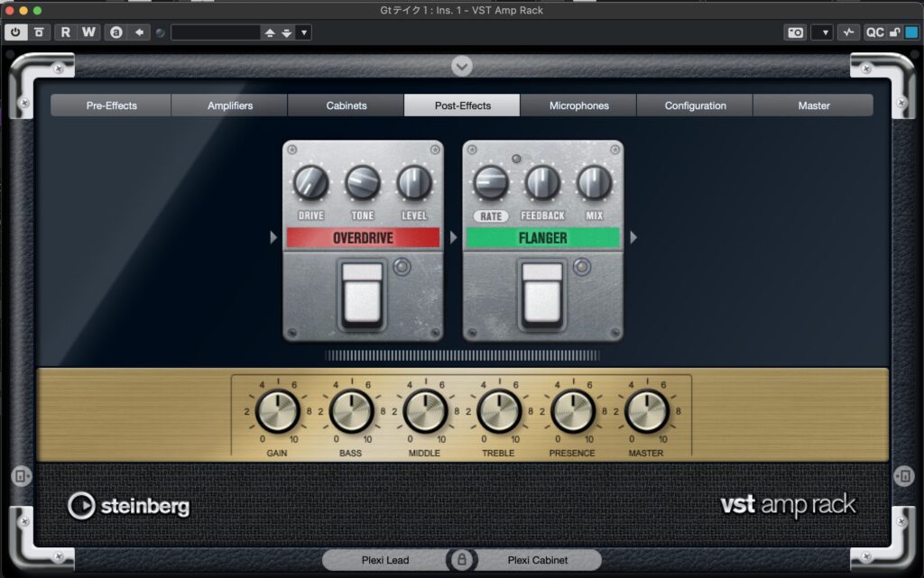Open the Microphones tab

(x=578, y=106)
